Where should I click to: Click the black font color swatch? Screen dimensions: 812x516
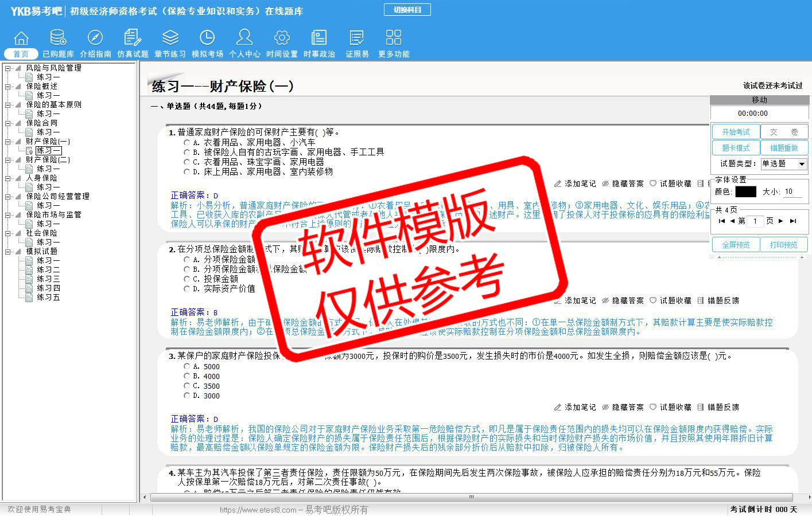(x=745, y=192)
